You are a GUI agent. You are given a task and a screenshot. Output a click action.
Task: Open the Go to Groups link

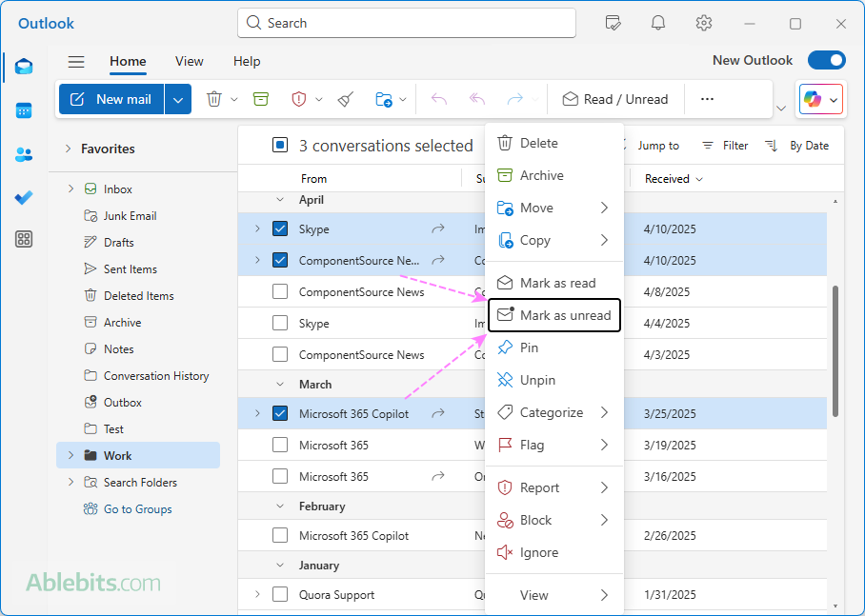point(137,509)
